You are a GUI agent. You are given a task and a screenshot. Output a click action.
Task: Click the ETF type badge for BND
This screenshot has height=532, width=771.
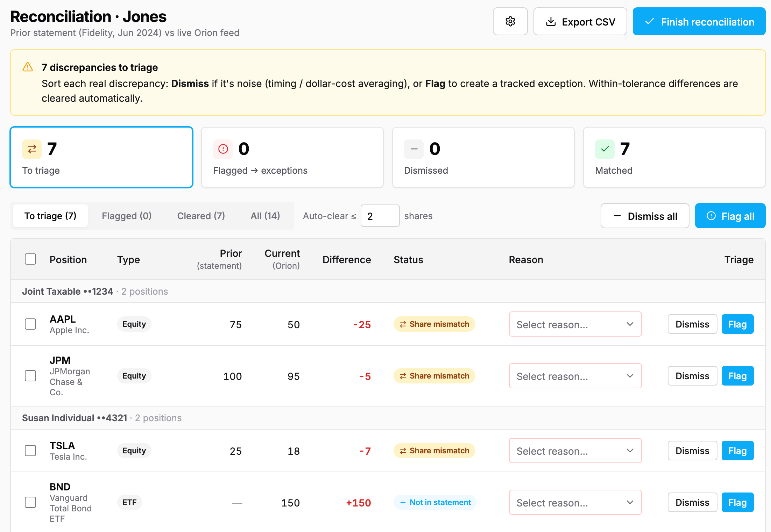pyautogui.click(x=129, y=503)
